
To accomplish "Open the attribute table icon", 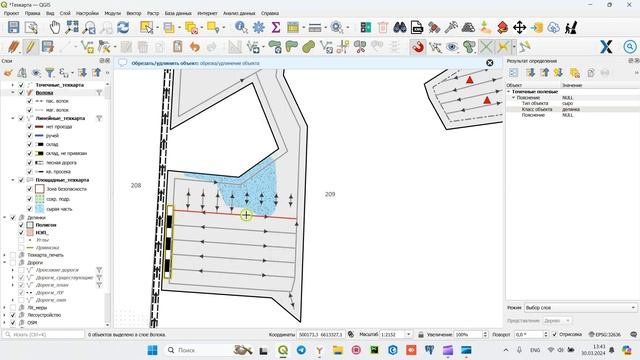I will point(293,27).
